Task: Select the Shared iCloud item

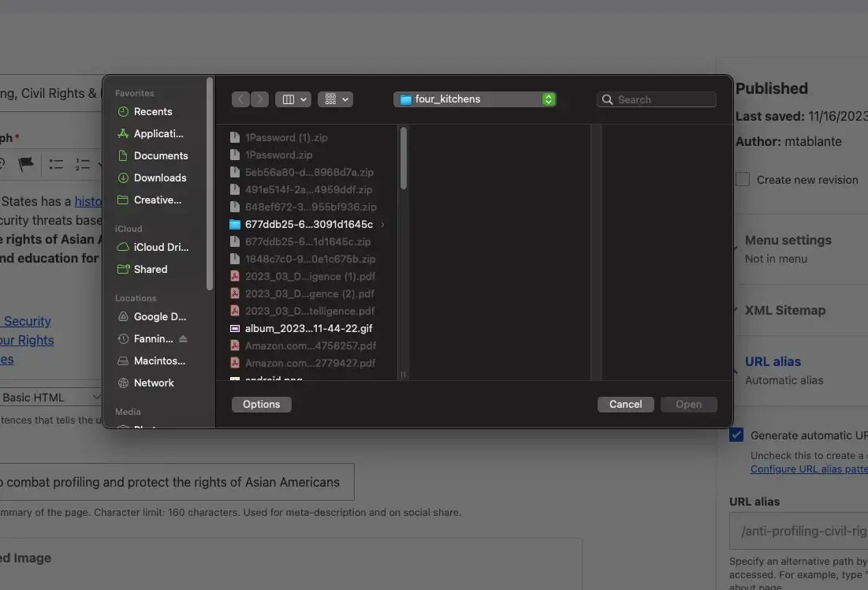Action: pyautogui.click(x=150, y=269)
